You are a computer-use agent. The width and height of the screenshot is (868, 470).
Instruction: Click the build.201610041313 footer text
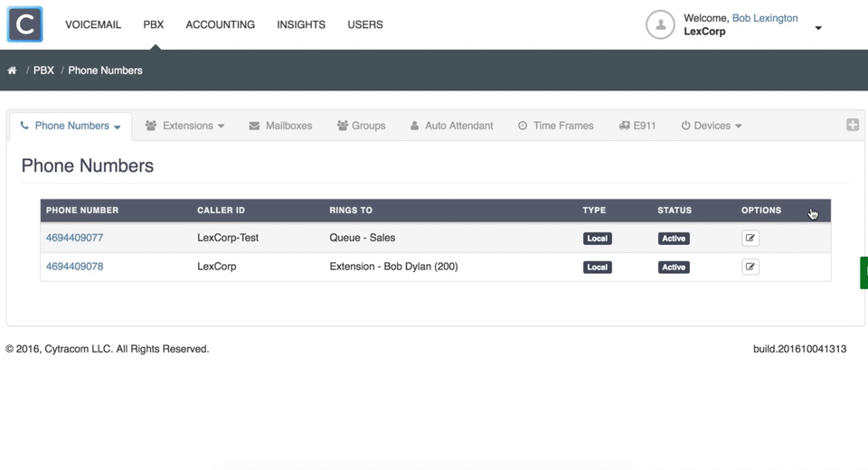point(799,349)
